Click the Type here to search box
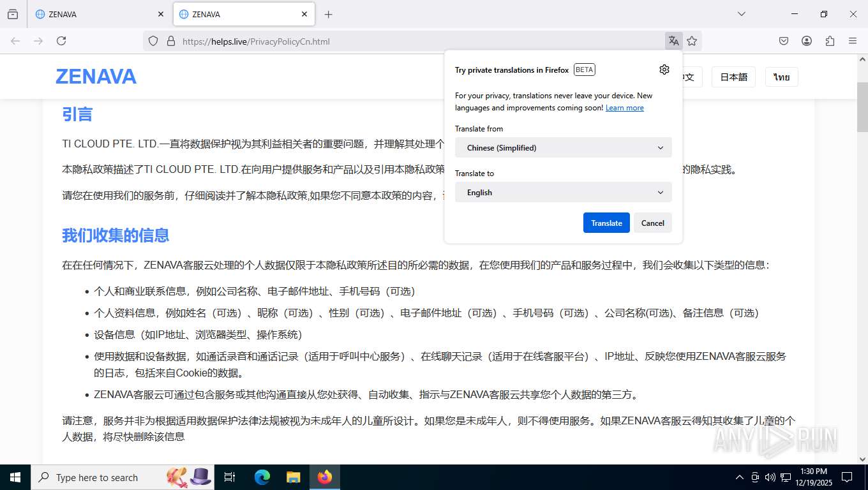This screenshot has width=868, height=490. [x=121, y=477]
